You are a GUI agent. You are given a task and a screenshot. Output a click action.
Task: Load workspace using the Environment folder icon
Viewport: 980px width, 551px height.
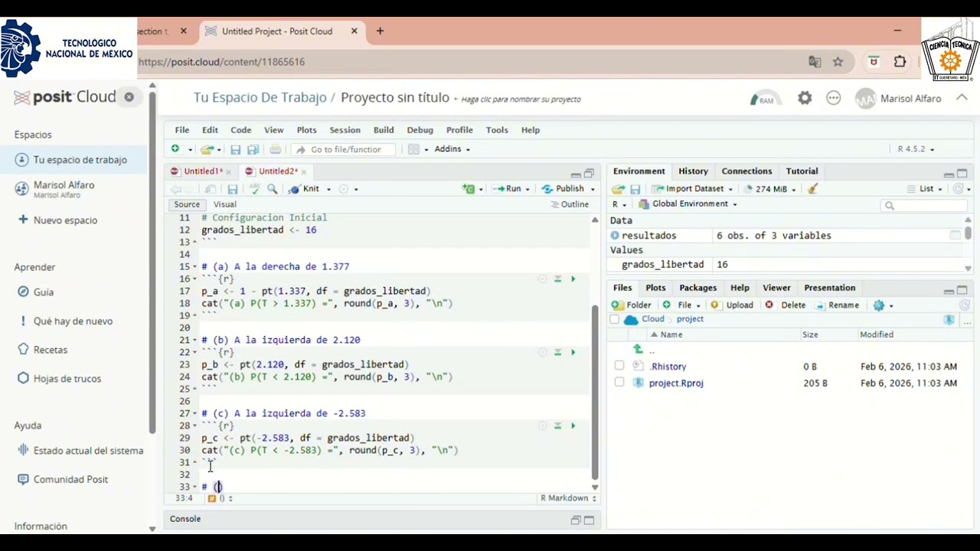[x=618, y=189]
